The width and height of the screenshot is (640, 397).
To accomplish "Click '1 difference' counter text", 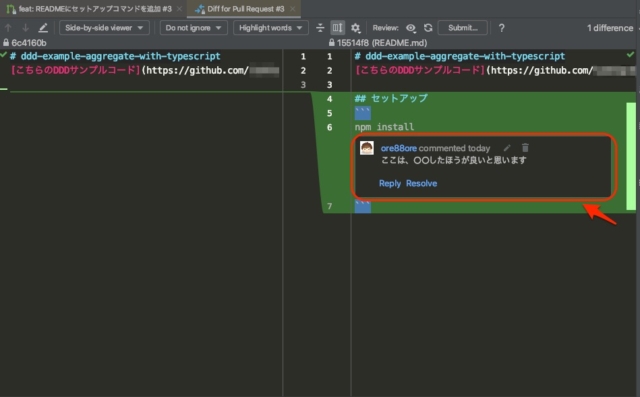I will click(610, 28).
